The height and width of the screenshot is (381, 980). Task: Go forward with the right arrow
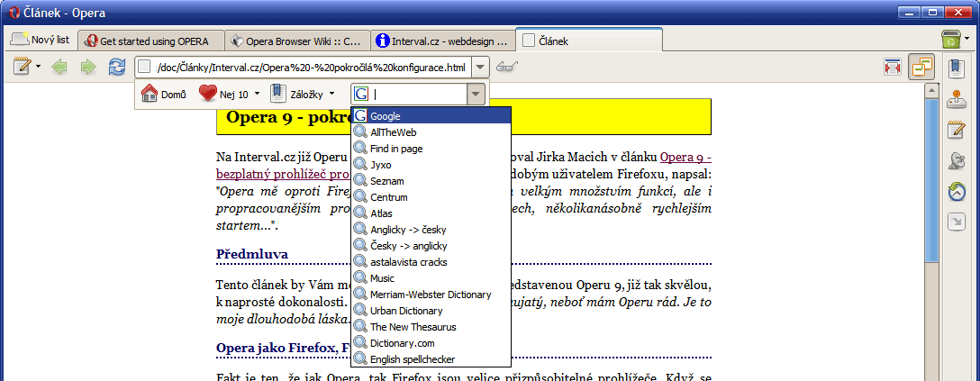pos(88,67)
